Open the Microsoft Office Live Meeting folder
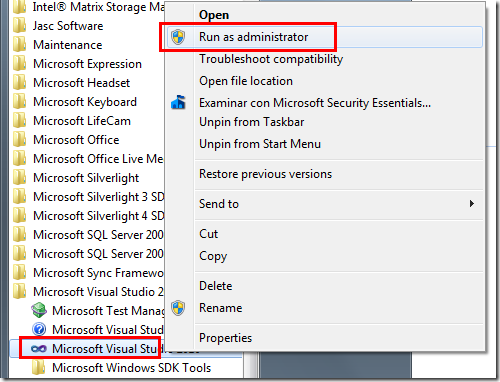Viewport: 500px width, 382px height. [89, 159]
